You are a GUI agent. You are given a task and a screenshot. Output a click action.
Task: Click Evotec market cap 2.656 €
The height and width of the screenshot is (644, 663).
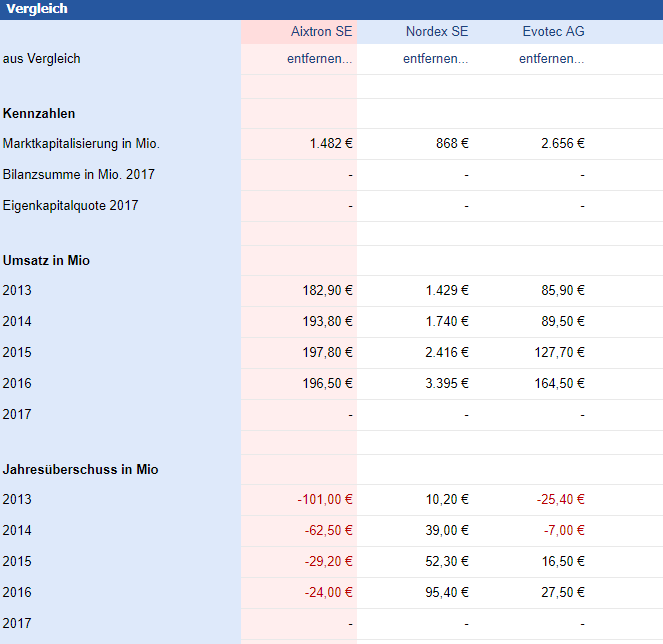[563, 143]
